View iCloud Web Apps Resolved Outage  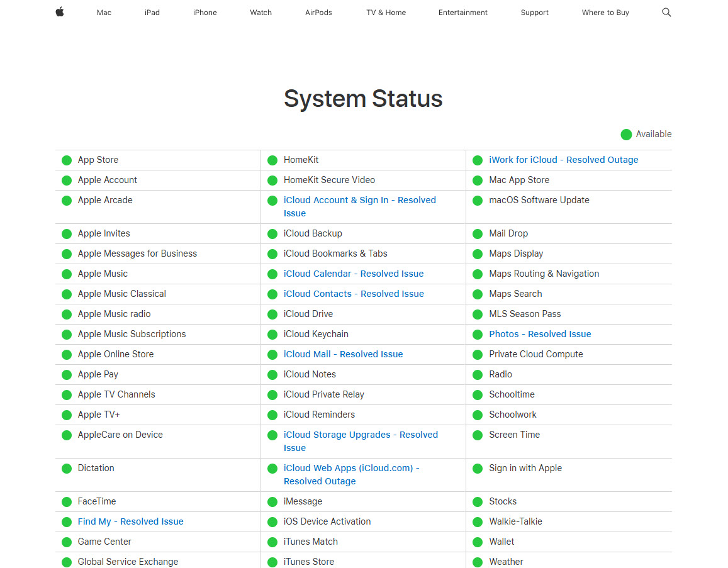click(352, 475)
